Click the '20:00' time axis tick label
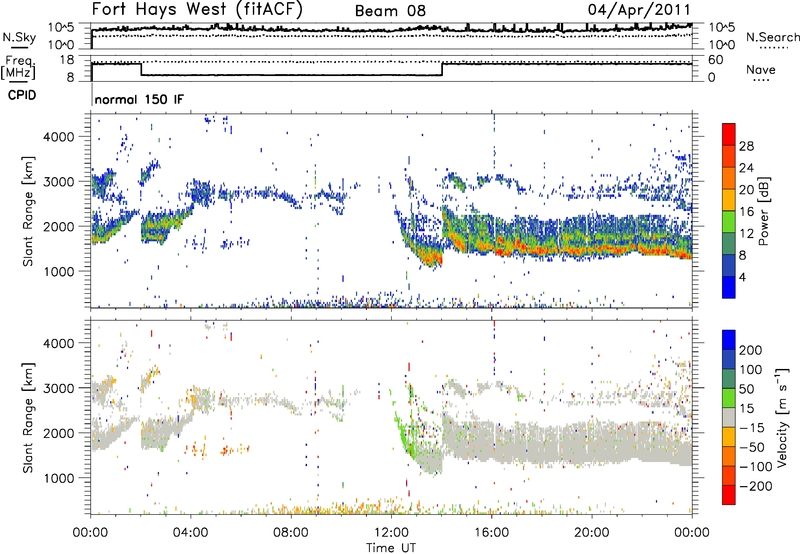Screen dimensions: 800x554 [x=591, y=533]
